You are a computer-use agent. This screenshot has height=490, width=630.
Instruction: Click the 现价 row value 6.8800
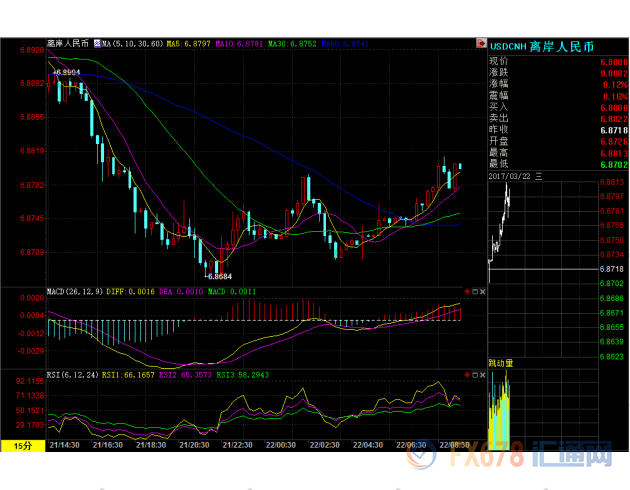[x=614, y=62]
